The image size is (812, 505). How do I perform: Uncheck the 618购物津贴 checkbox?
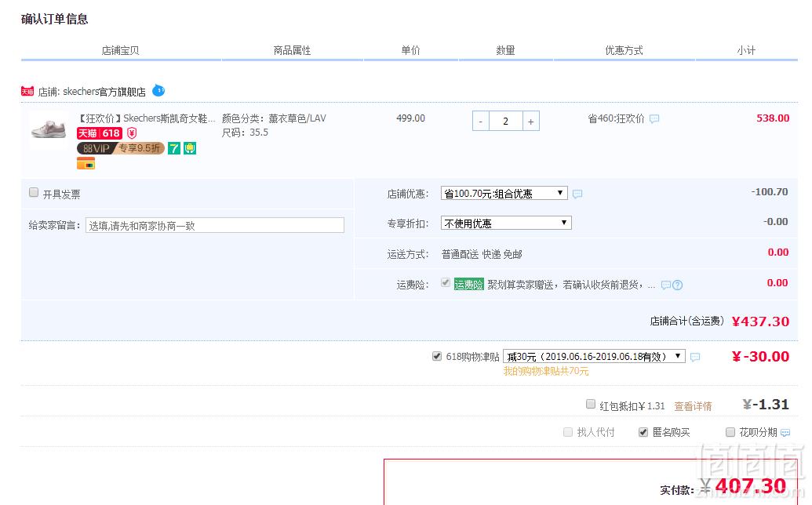tap(437, 356)
